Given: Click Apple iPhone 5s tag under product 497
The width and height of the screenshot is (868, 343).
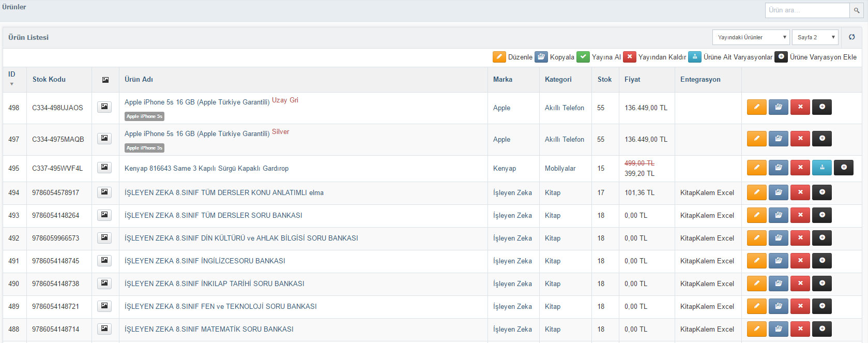Looking at the screenshot, I should [144, 148].
